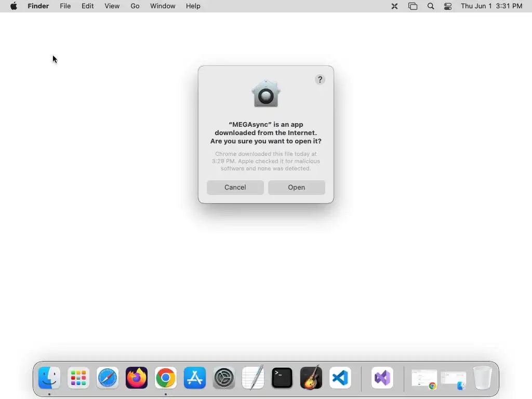The width and height of the screenshot is (532, 399).
Task: Open System Settings from the Dock
Action: coord(224,378)
